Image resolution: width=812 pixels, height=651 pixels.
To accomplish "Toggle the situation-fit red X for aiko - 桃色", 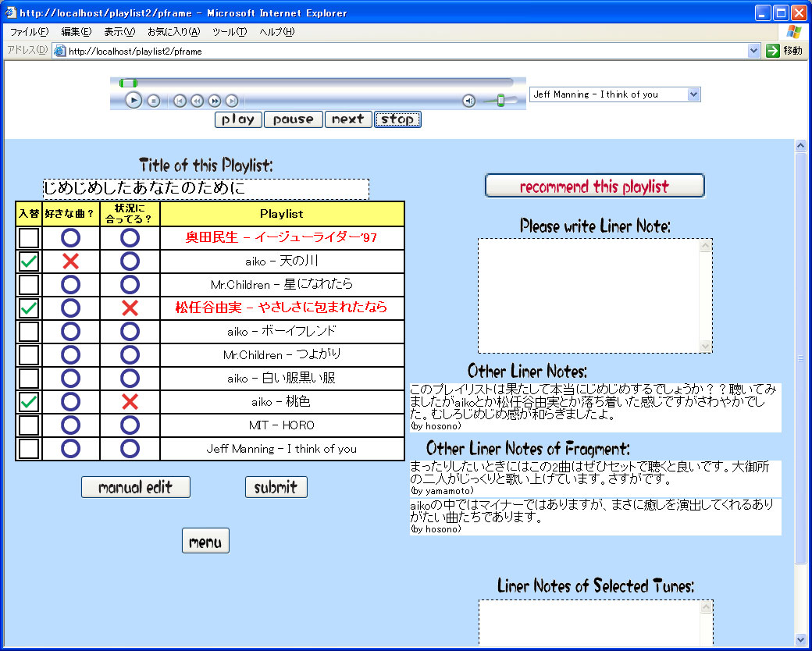I will point(130,402).
